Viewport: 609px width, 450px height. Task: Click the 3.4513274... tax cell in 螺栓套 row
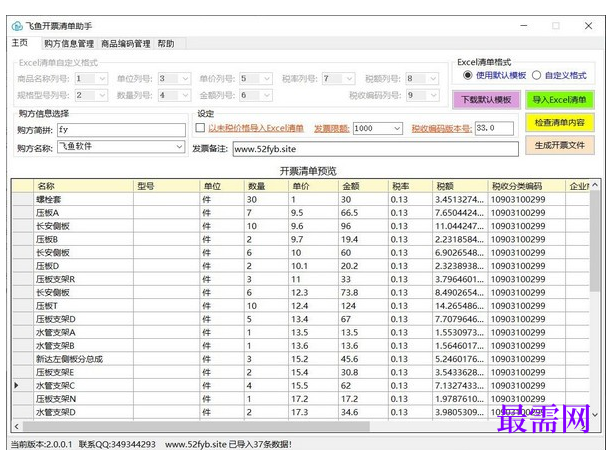click(x=460, y=200)
